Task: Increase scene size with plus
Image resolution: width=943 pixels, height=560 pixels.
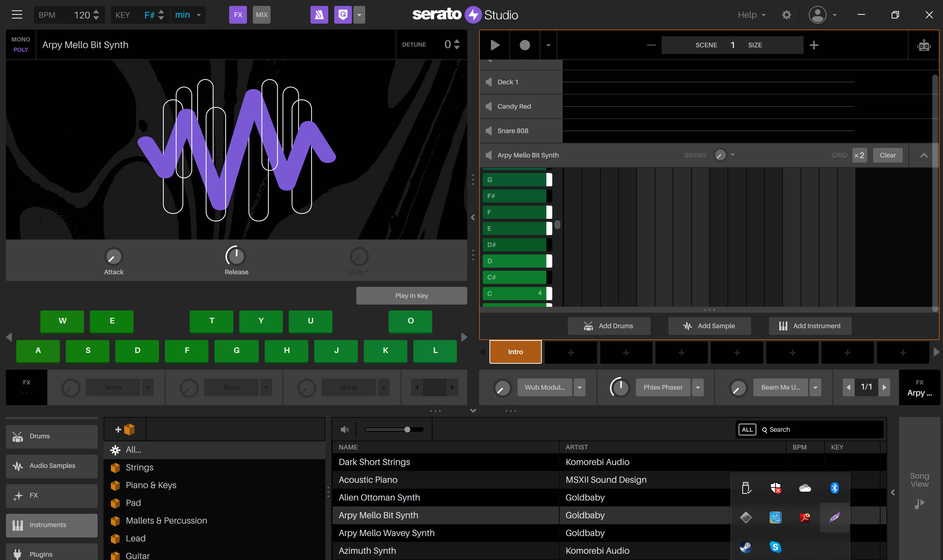Action: tap(814, 45)
